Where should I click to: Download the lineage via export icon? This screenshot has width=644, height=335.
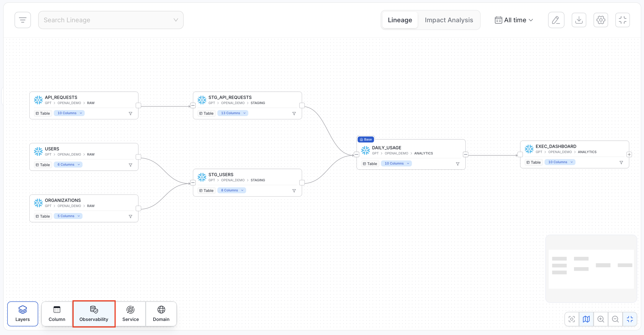[x=579, y=20]
